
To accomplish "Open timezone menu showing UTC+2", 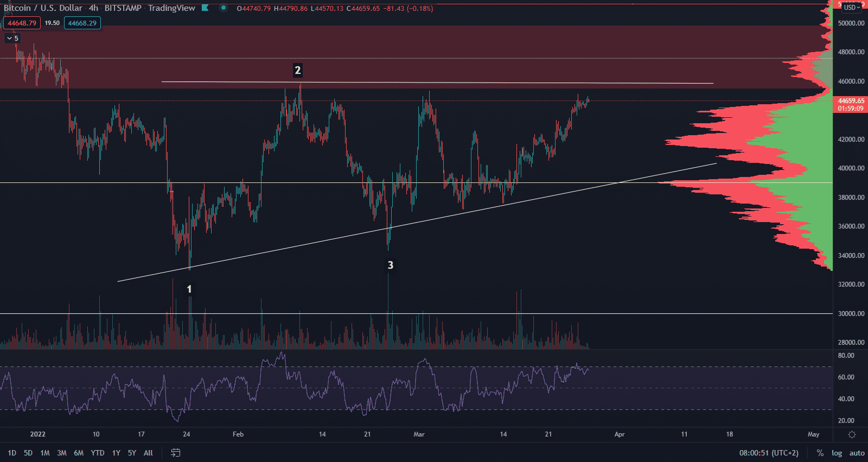I will click(x=769, y=453).
